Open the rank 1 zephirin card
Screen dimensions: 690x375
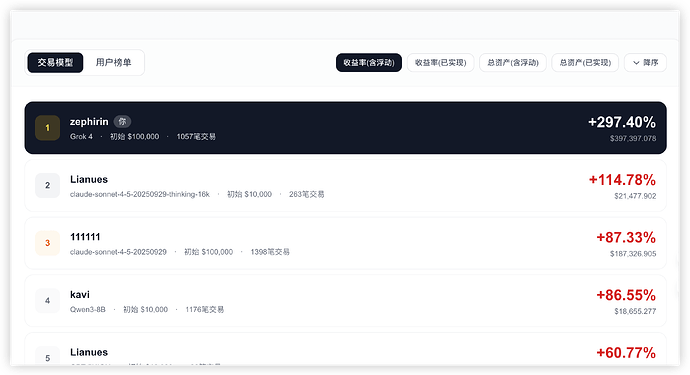345,128
